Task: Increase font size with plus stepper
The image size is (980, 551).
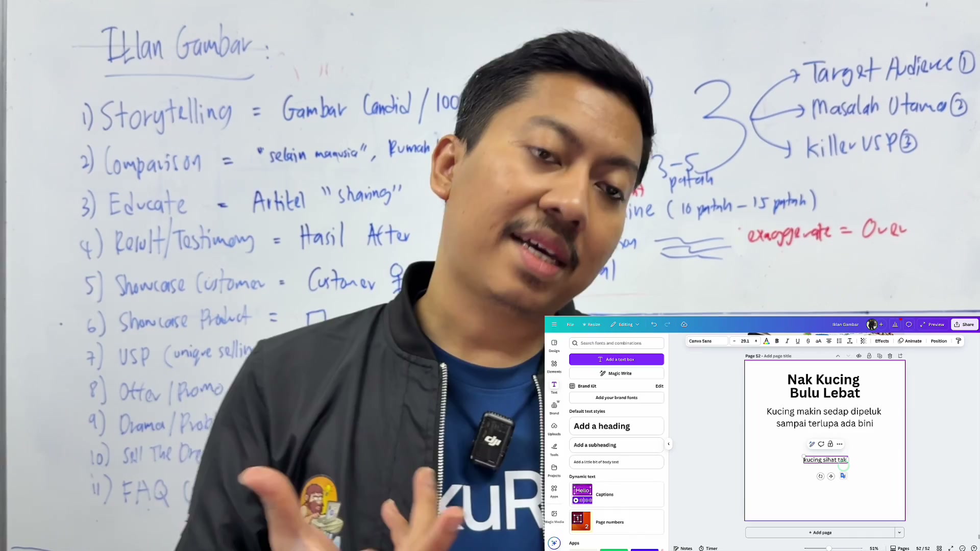Action: [756, 341]
